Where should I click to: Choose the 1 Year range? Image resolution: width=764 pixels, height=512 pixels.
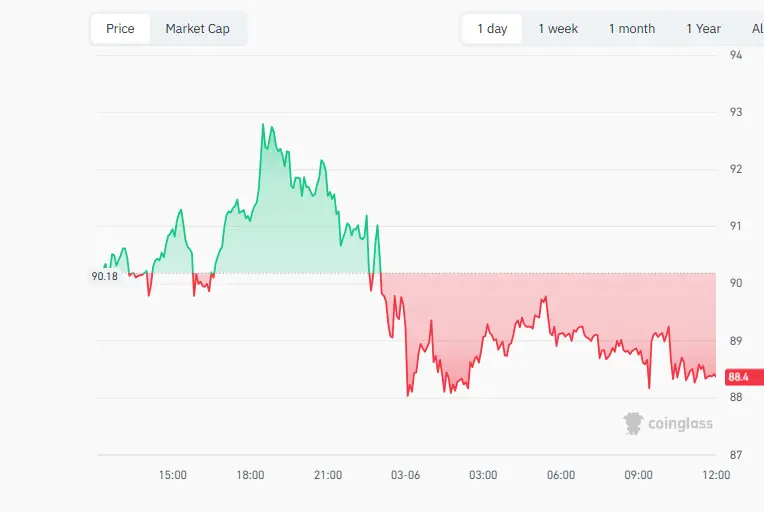tap(703, 29)
